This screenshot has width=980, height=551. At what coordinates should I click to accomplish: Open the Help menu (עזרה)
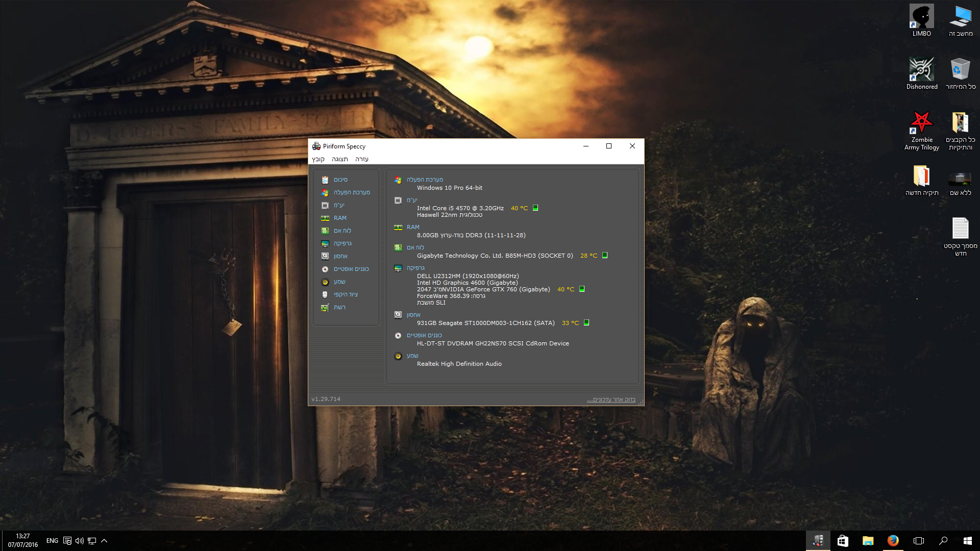point(362,159)
